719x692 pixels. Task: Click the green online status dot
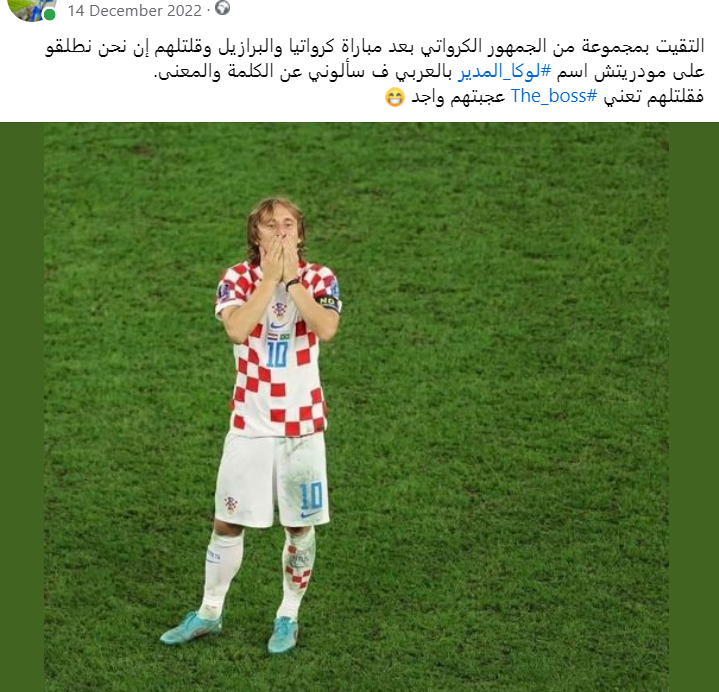pos(50,15)
